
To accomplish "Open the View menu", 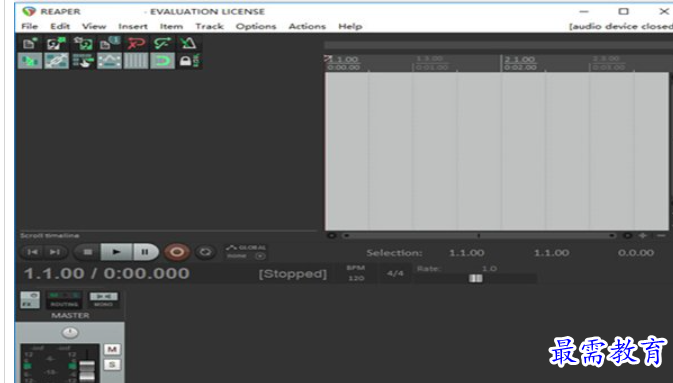I will [x=94, y=26].
